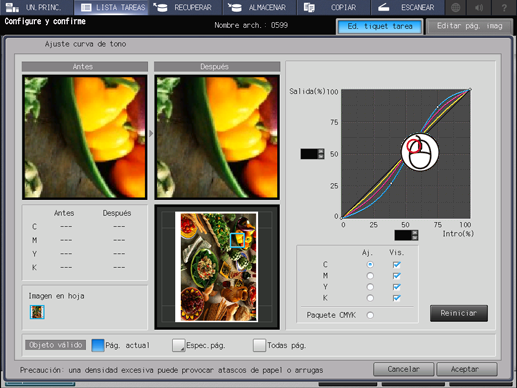Increase the Salida output value stepper
The height and width of the screenshot is (388, 517).
coord(321,151)
